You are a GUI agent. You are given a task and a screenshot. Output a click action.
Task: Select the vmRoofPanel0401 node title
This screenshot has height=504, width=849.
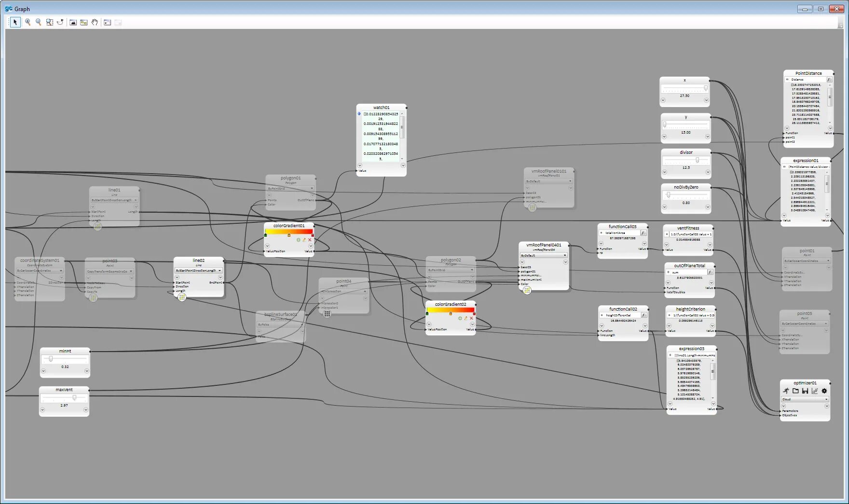click(544, 245)
